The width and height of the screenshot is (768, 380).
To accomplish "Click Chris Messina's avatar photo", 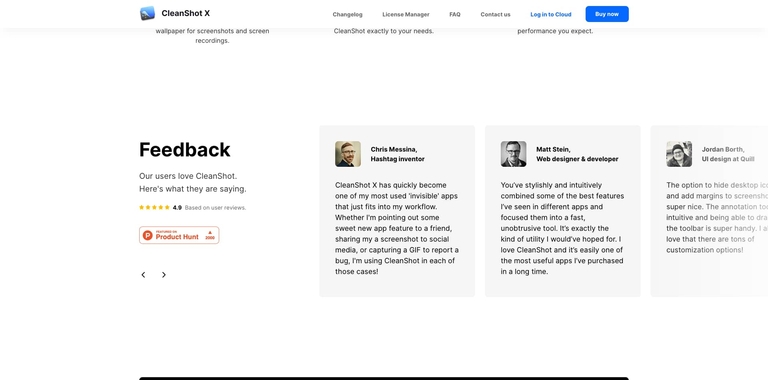I will [348, 154].
